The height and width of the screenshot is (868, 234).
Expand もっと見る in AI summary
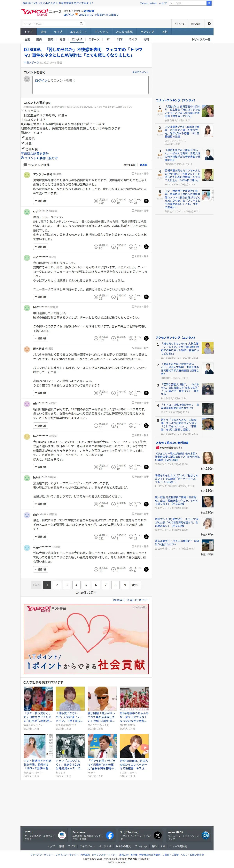point(30,111)
